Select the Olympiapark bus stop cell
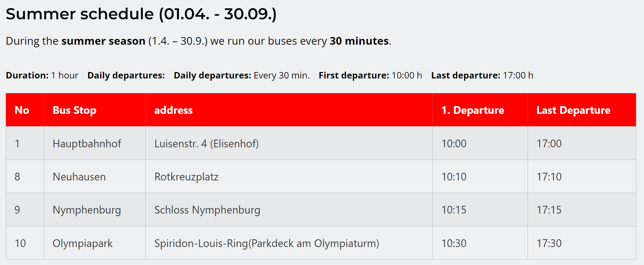Viewport: 644px width, 265px height. point(83,243)
